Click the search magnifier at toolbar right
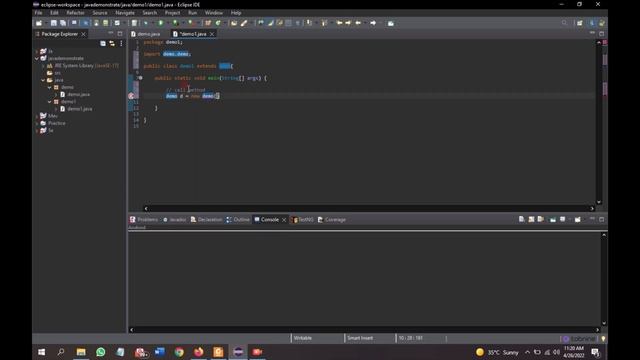The width and height of the screenshot is (640, 360). click(x=564, y=23)
